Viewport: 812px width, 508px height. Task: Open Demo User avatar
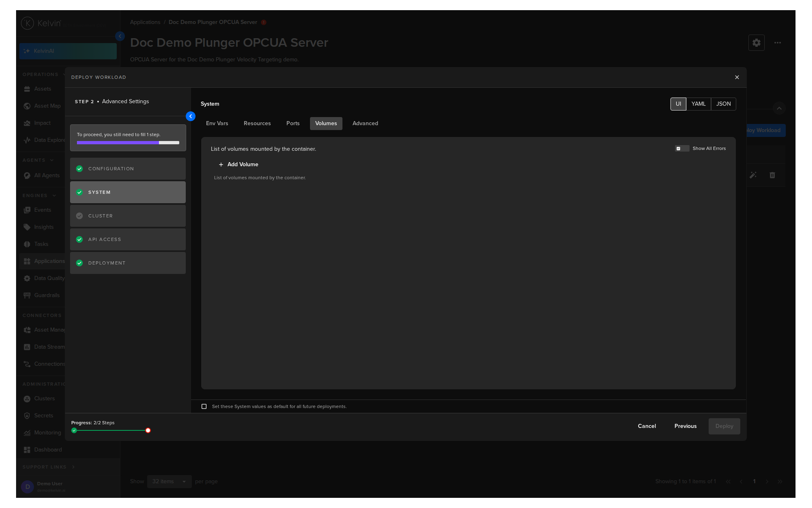(27, 487)
